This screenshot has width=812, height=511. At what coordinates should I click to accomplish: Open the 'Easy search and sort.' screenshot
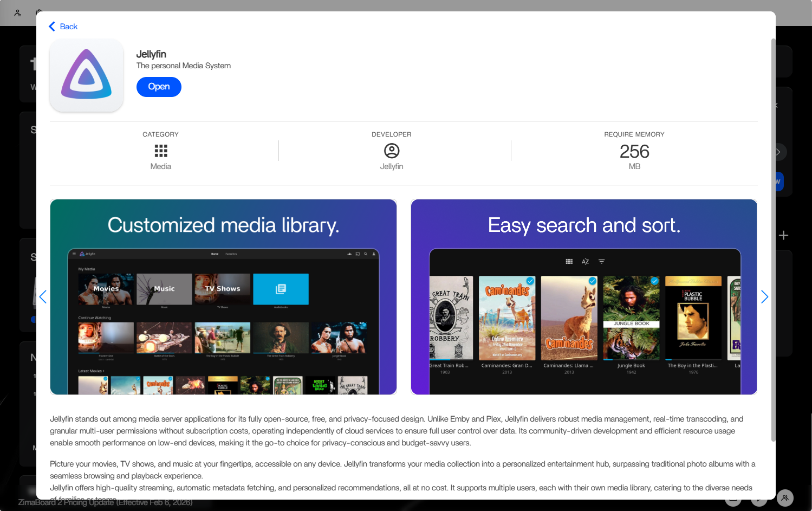pyautogui.click(x=584, y=297)
